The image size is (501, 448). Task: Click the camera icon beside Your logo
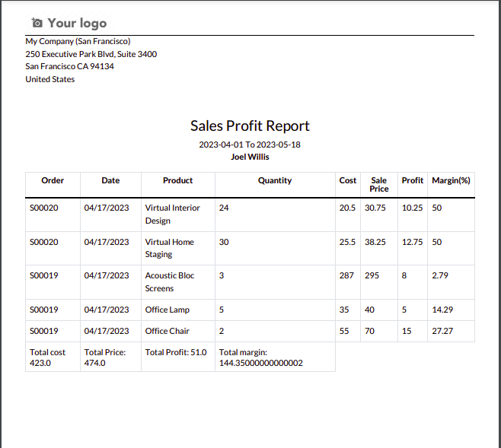click(37, 23)
